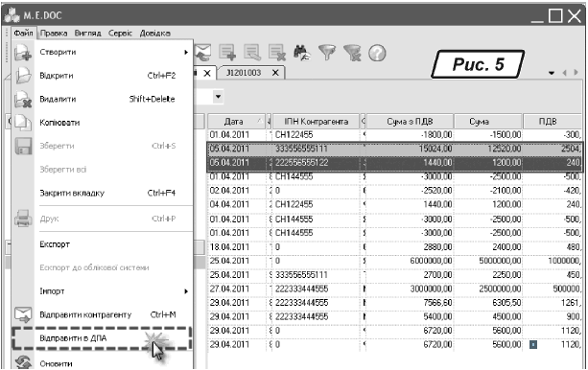This screenshot has width=588, height=370.
Task: Expand the Імпорт submenu
Action: pos(103,291)
